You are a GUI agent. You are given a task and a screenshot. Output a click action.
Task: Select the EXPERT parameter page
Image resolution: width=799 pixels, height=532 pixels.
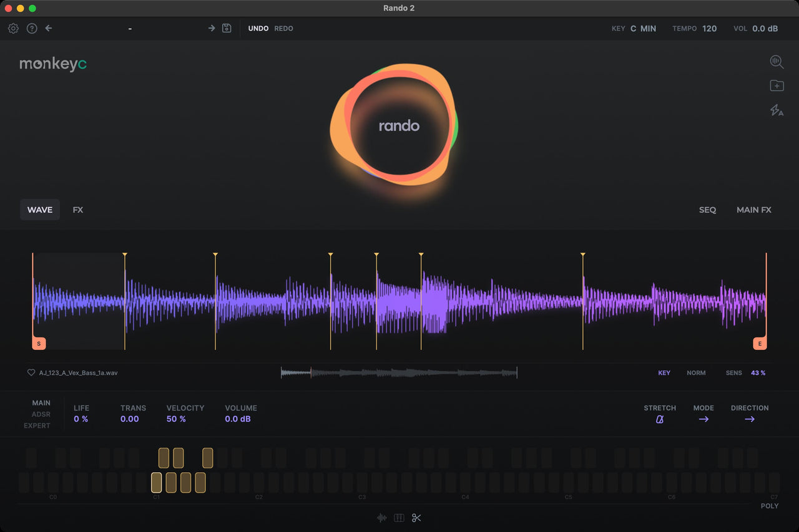coord(37,425)
